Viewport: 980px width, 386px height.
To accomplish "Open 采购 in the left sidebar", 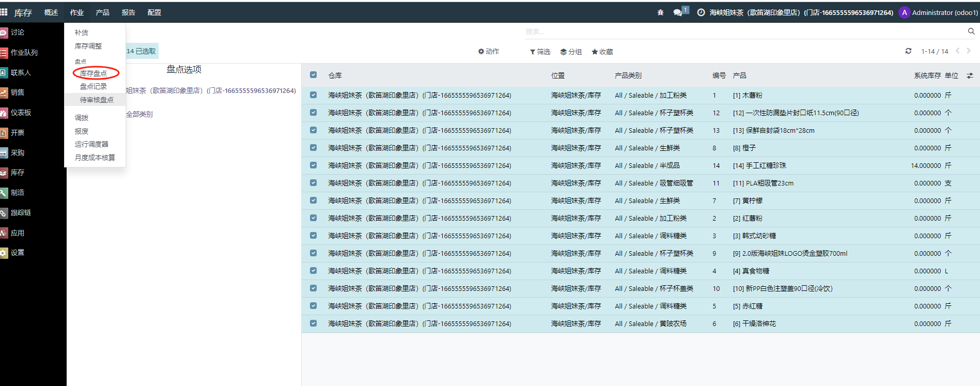I will tap(18, 152).
